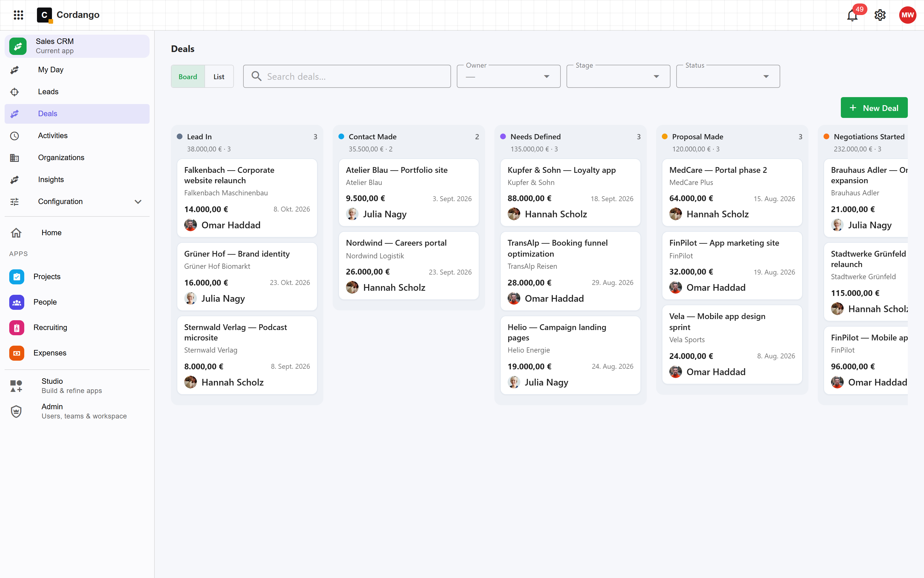Open FinPilot — App marketing site deal
This screenshot has height=578, width=924.
pos(732,266)
